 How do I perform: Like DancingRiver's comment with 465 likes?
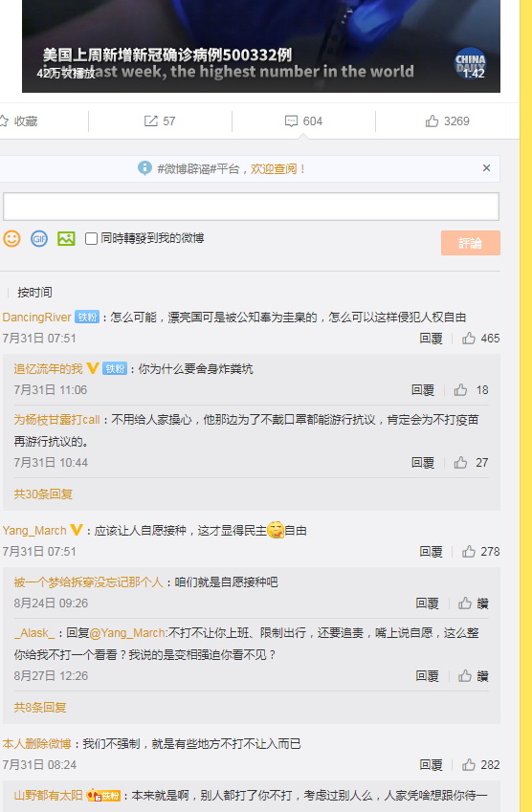point(480,339)
